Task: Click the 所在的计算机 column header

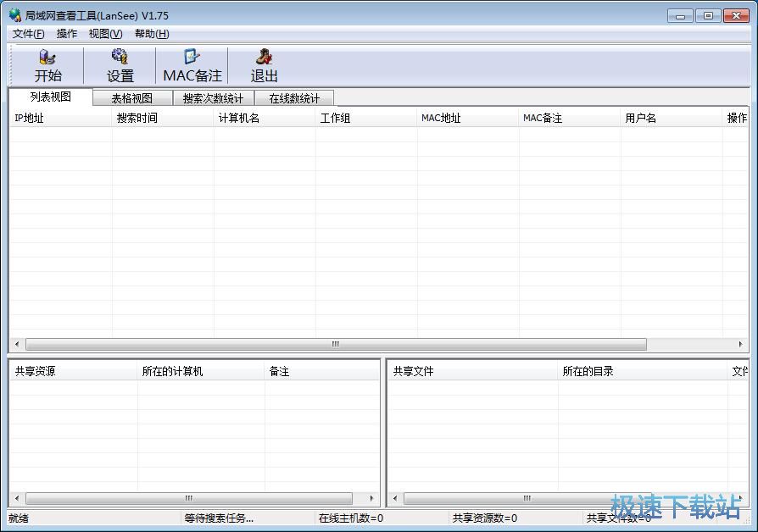Action: tap(201, 371)
